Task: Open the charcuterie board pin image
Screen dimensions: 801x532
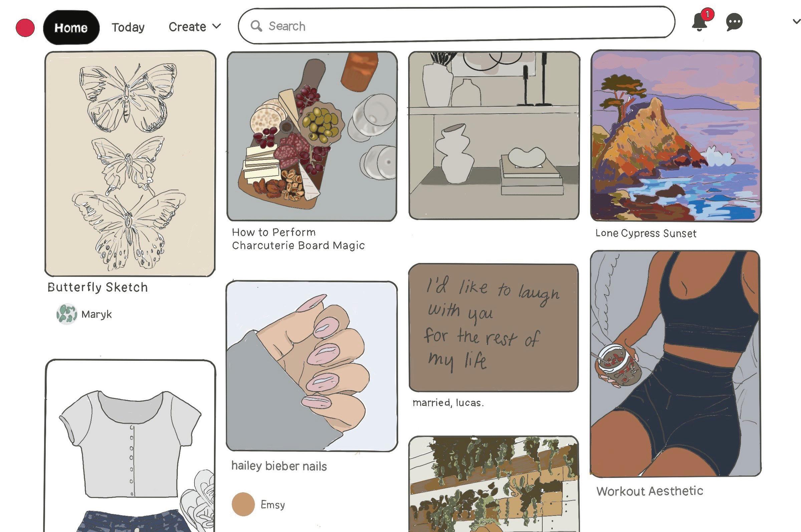Action: pyautogui.click(x=312, y=136)
